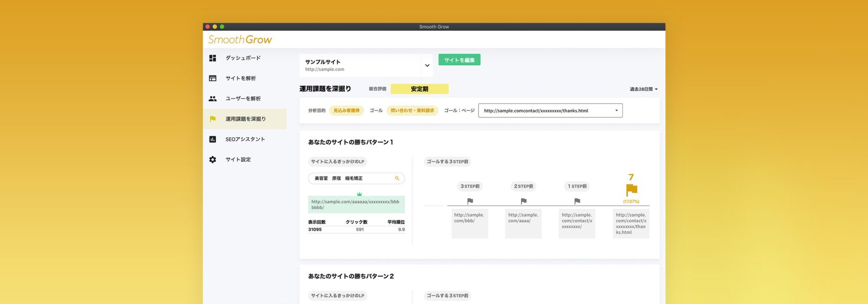Go to サイトを解析 in the sidebar

(x=245, y=78)
